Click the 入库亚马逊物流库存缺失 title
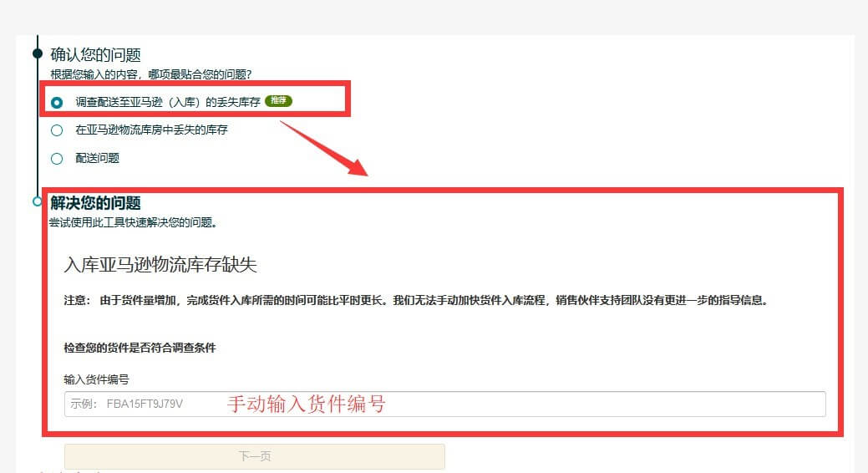868x473 pixels. [x=160, y=264]
